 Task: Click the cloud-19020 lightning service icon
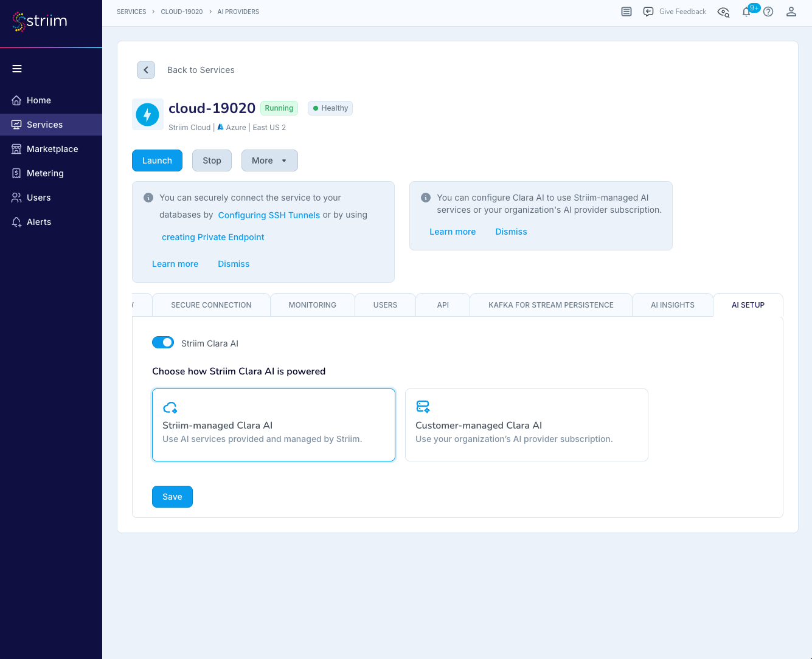point(148,114)
